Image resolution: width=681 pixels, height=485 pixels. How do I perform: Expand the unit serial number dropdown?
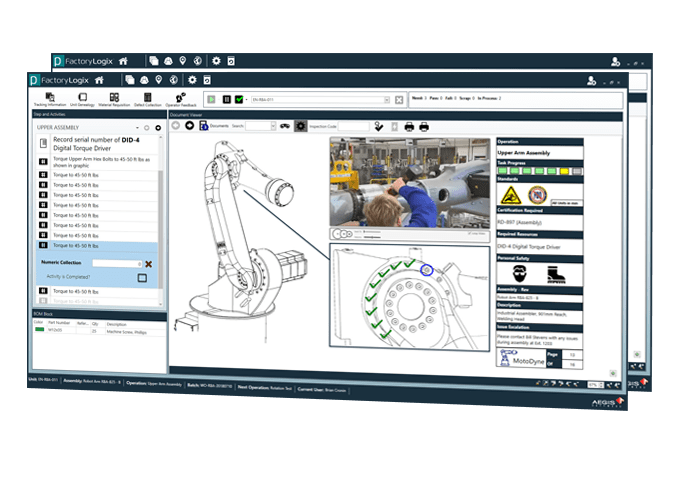pyautogui.click(x=387, y=99)
